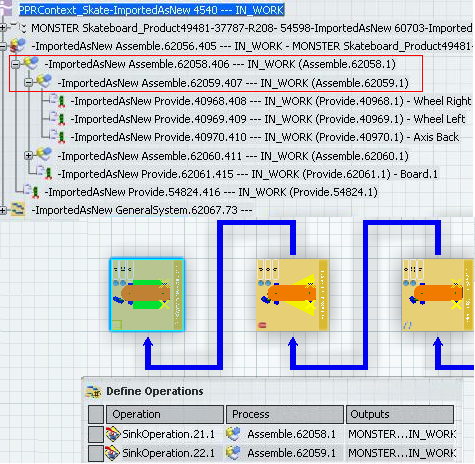Screen dimensions: 475x464
Task: Click the Provide.40970.410 Axis Back icon
Action: (x=57, y=136)
